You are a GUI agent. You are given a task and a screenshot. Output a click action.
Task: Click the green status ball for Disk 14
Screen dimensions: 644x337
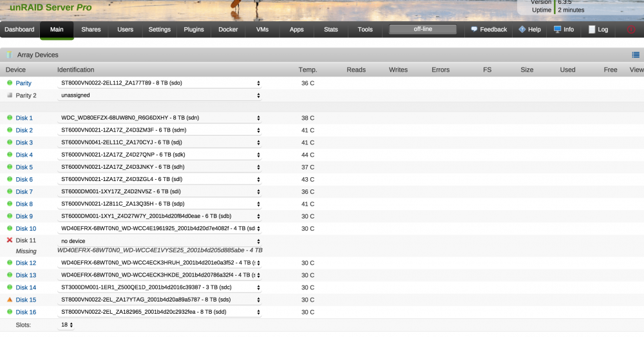coord(10,287)
